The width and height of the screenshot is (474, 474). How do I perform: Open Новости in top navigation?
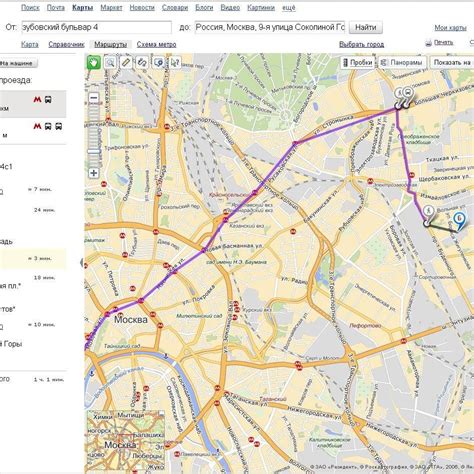[142, 8]
